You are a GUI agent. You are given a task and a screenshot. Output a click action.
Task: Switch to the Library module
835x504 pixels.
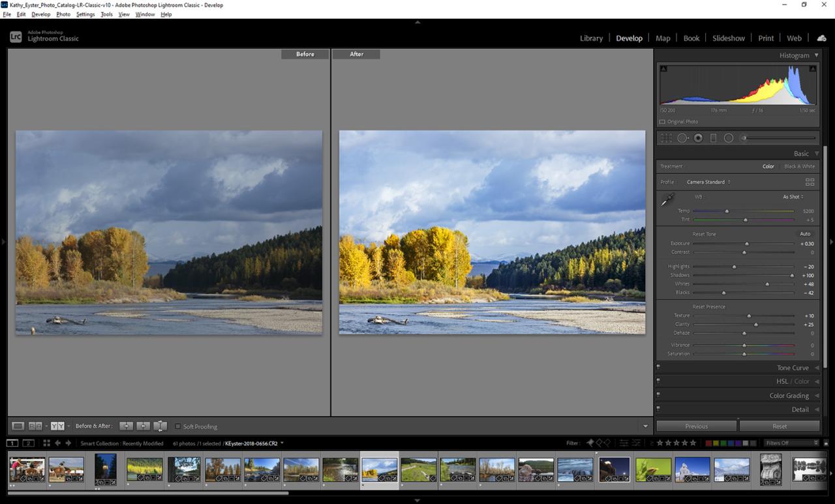coord(591,38)
